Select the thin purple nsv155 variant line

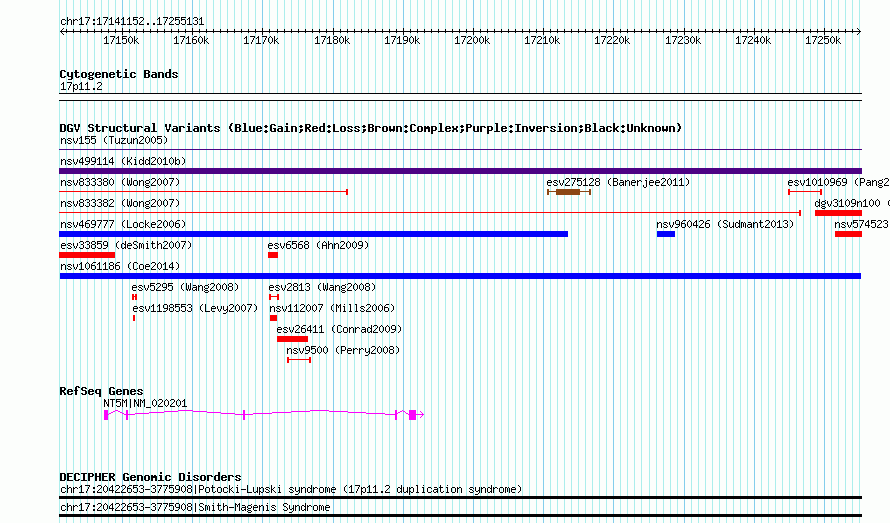pos(460,149)
